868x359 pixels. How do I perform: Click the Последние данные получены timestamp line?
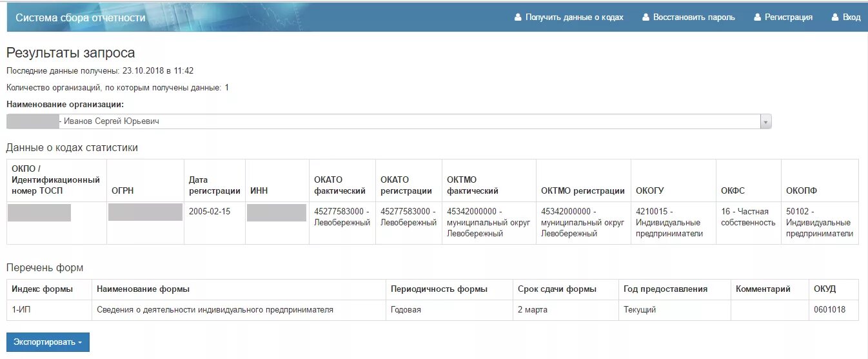pos(100,71)
